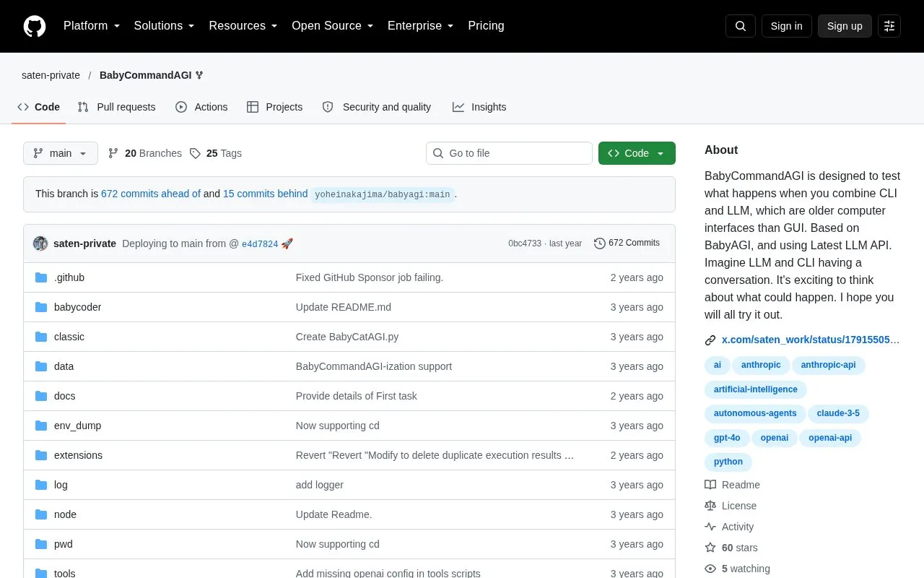The height and width of the screenshot is (578, 924).
Task: Click the tag icon next to 25 Tags
Action: 195,153
